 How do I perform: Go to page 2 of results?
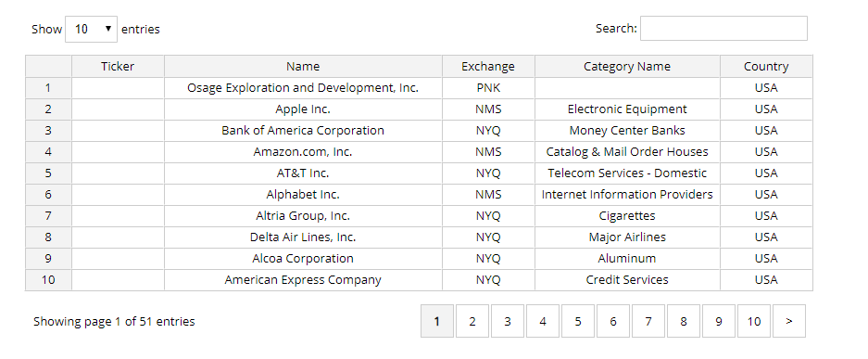(x=472, y=321)
